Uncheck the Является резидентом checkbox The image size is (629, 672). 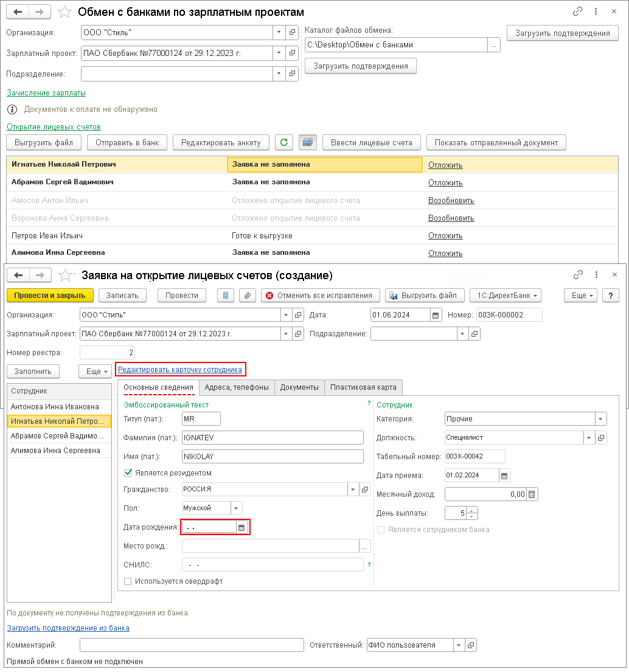tap(128, 473)
